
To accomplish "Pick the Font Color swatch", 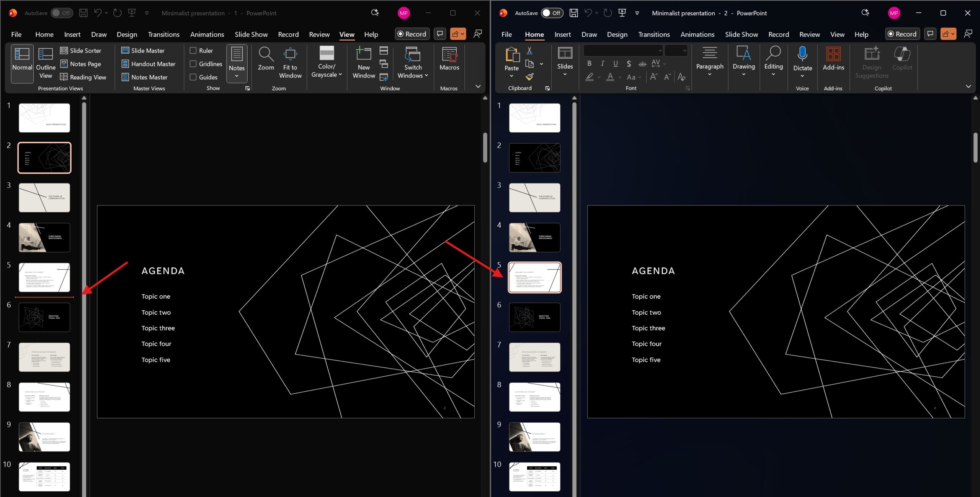I will click(x=610, y=77).
